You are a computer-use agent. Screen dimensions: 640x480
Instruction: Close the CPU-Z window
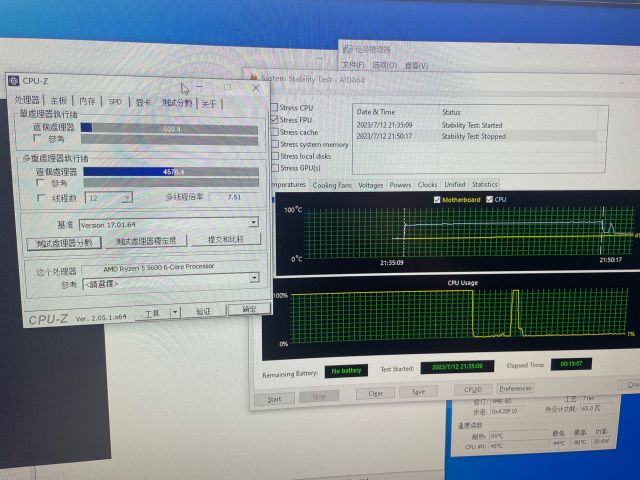pos(254,87)
